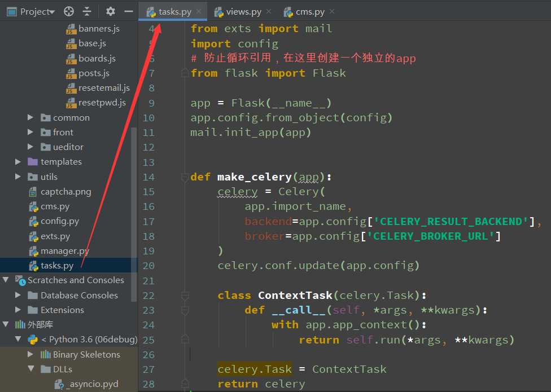Hide the Project panel with minus icon

point(129,12)
